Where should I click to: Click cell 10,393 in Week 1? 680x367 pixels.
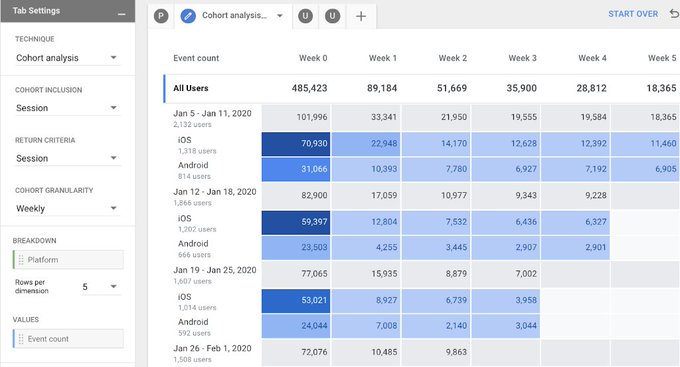tap(366, 169)
